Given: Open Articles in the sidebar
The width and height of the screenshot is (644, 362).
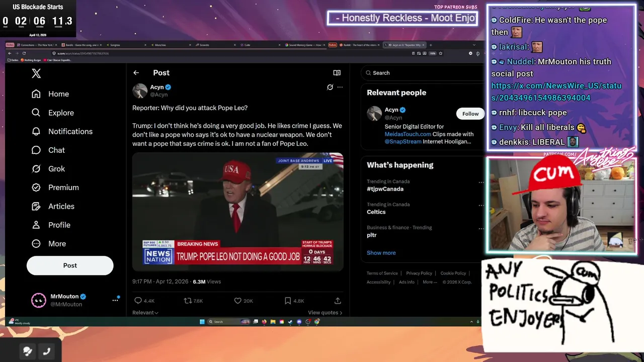Looking at the screenshot, I should [52, 206].
